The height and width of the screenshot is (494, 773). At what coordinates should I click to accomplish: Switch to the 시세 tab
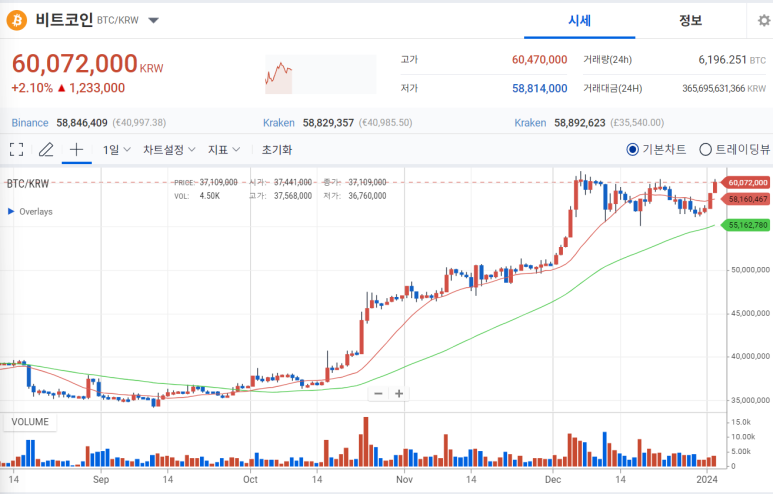[580, 20]
